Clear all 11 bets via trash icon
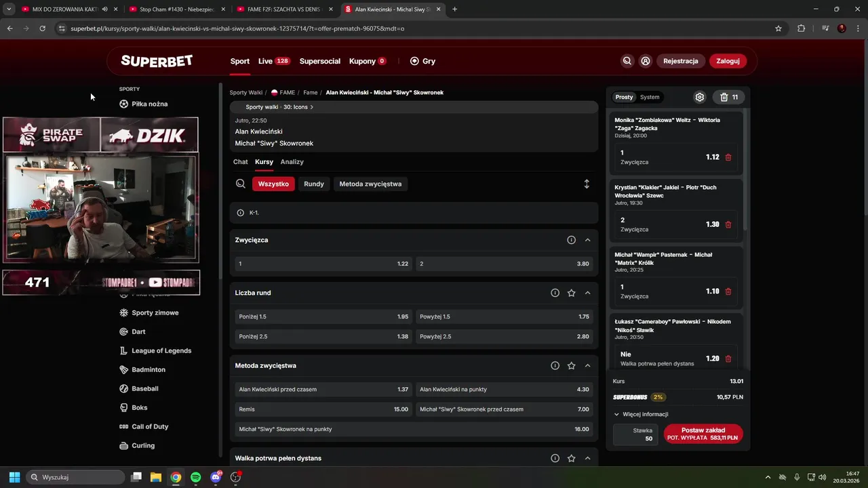This screenshot has height=488, width=868. point(729,97)
